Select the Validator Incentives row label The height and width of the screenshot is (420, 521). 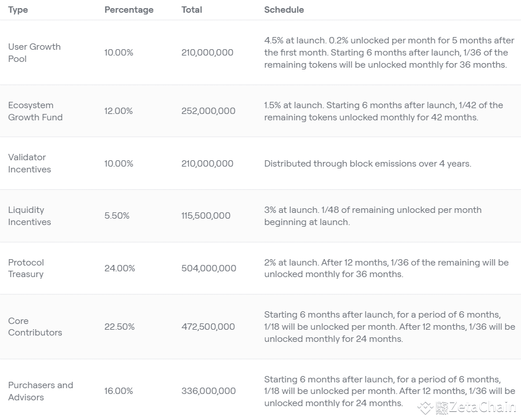click(x=30, y=163)
